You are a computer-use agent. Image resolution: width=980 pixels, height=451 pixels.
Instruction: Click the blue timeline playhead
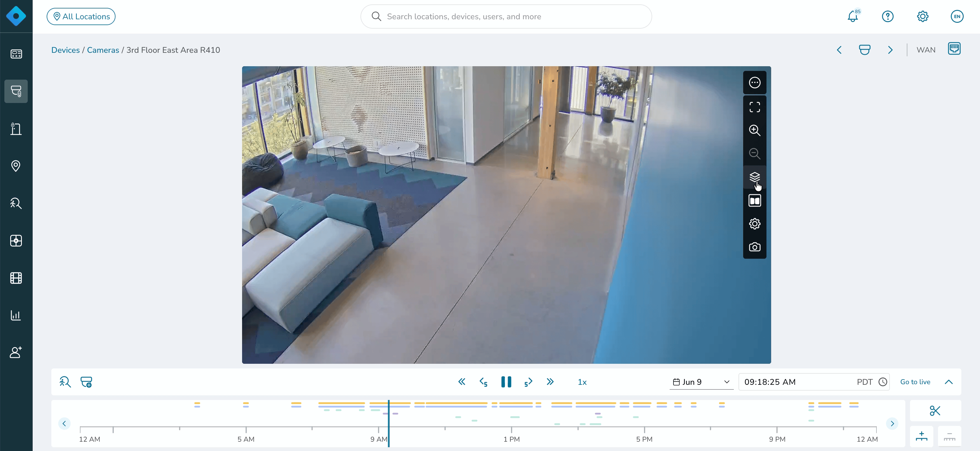(388, 423)
